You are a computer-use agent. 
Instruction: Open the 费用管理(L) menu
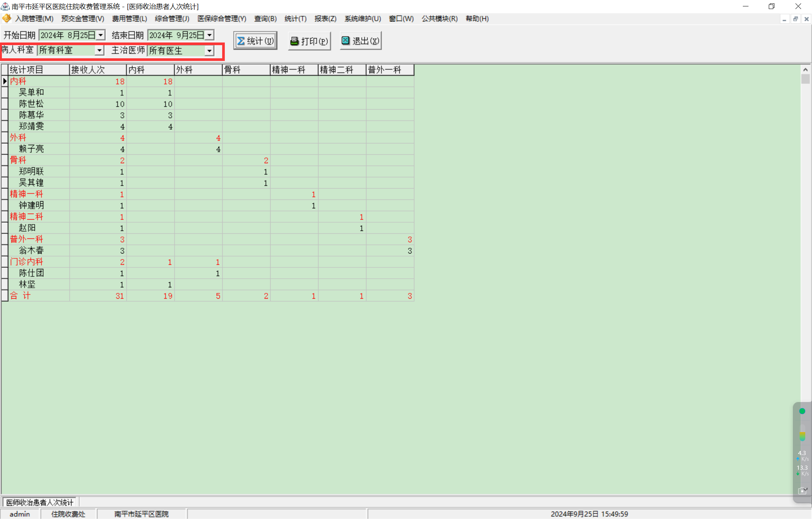129,18
